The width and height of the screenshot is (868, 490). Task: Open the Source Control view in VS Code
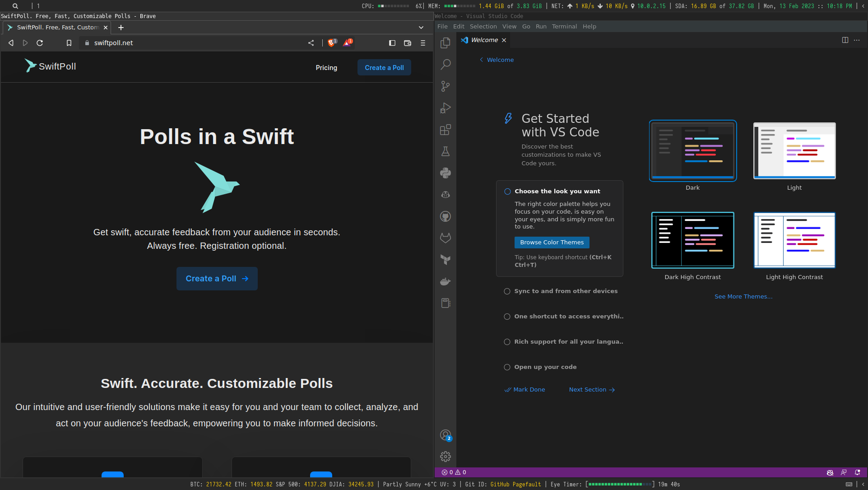[x=446, y=86]
